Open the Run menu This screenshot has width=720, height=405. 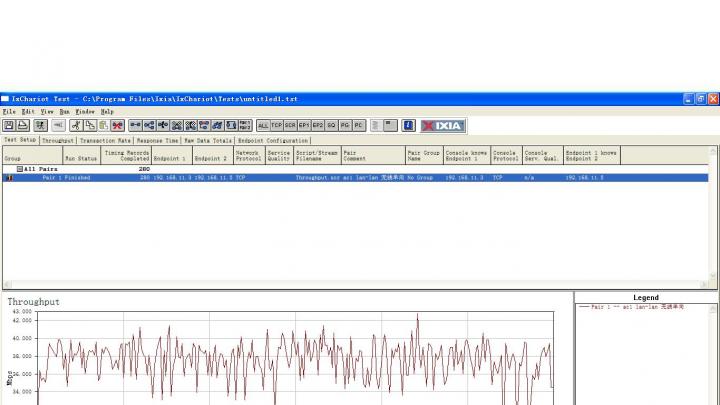pyautogui.click(x=64, y=112)
